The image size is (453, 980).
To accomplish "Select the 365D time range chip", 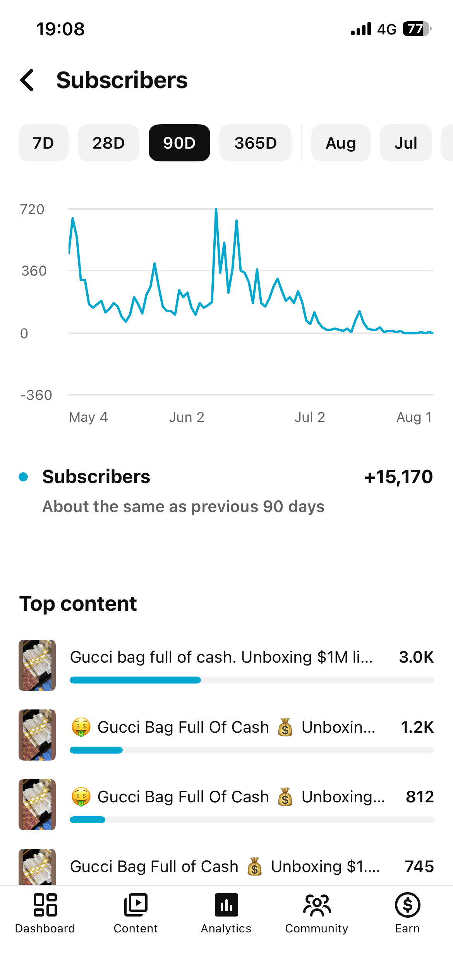I will pos(256,143).
